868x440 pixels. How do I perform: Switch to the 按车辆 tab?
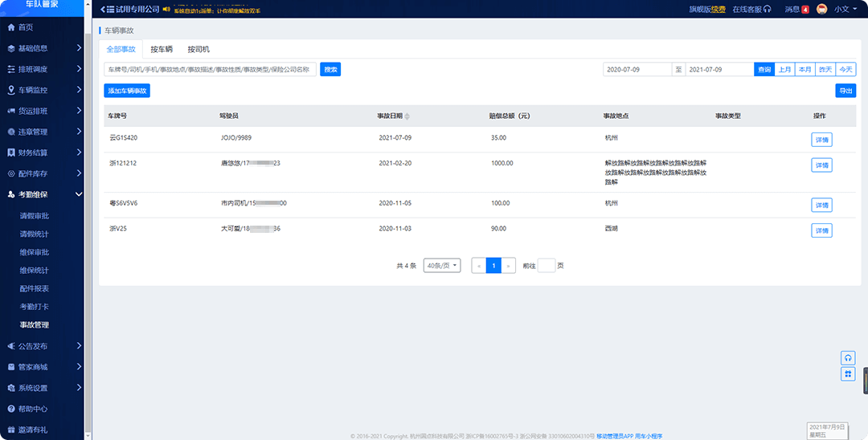[162, 49]
